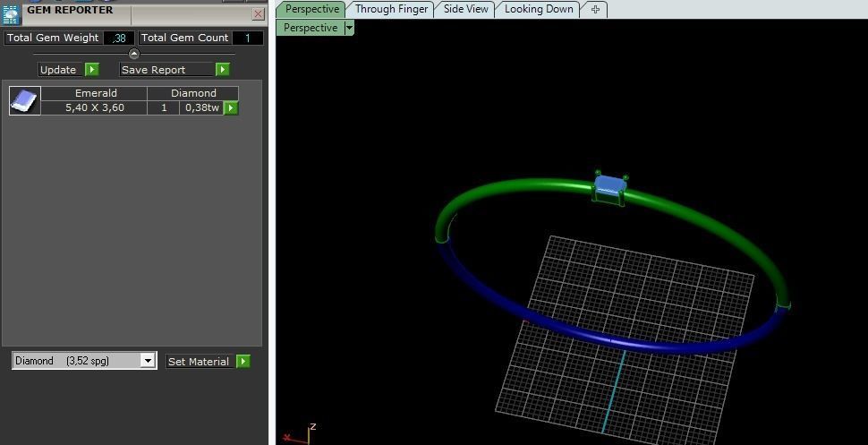The image size is (868, 445).
Task: Click the Perspective viewport title label
Action: (310, 28)
